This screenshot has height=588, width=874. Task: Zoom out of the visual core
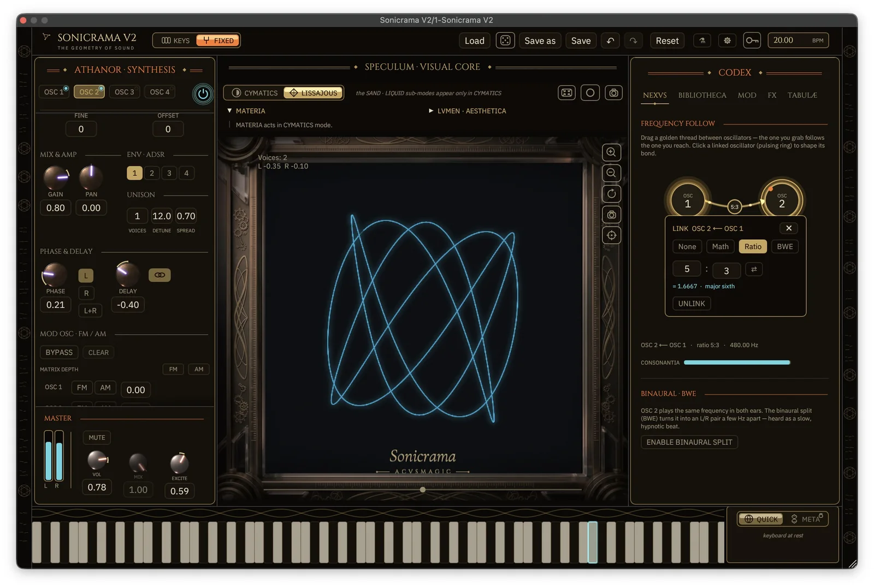[x=611, y=173]
